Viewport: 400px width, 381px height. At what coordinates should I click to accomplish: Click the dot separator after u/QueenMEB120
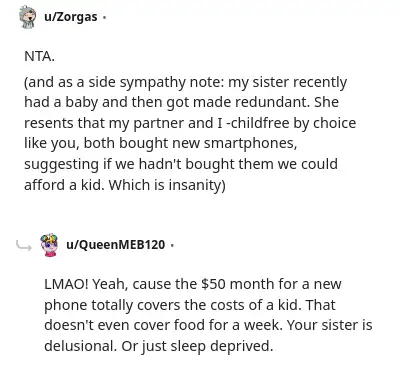click(172, 246)
